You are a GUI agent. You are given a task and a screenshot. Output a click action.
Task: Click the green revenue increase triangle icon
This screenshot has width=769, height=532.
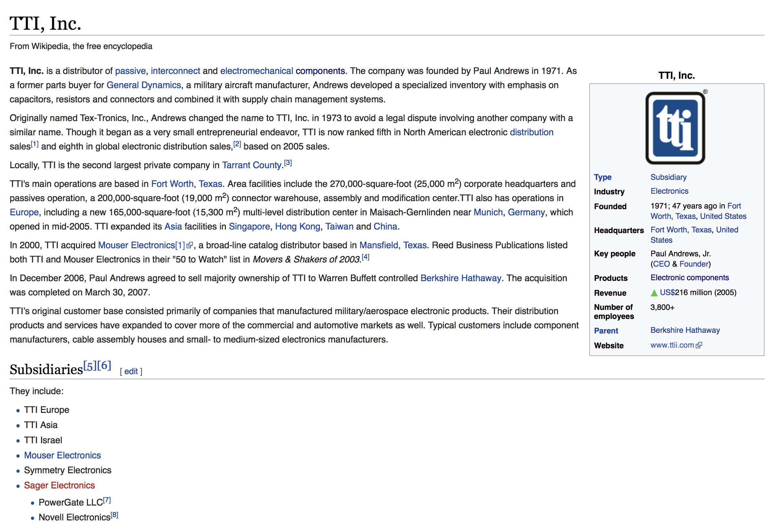point(655,293)
